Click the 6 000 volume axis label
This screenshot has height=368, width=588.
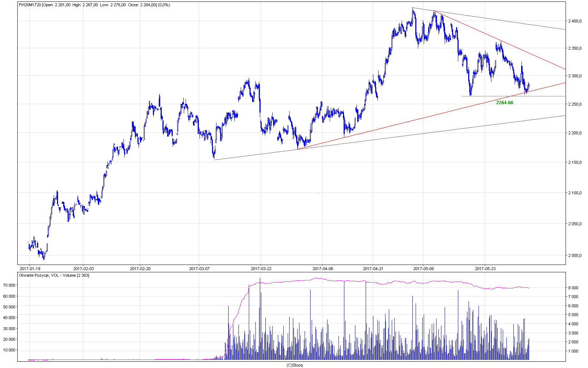[573, 306]
